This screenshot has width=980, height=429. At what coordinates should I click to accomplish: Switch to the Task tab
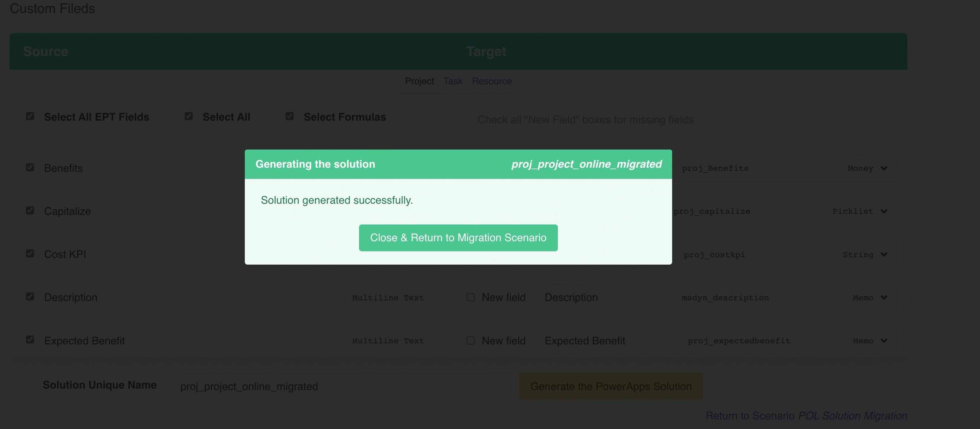tap(453, 81)
